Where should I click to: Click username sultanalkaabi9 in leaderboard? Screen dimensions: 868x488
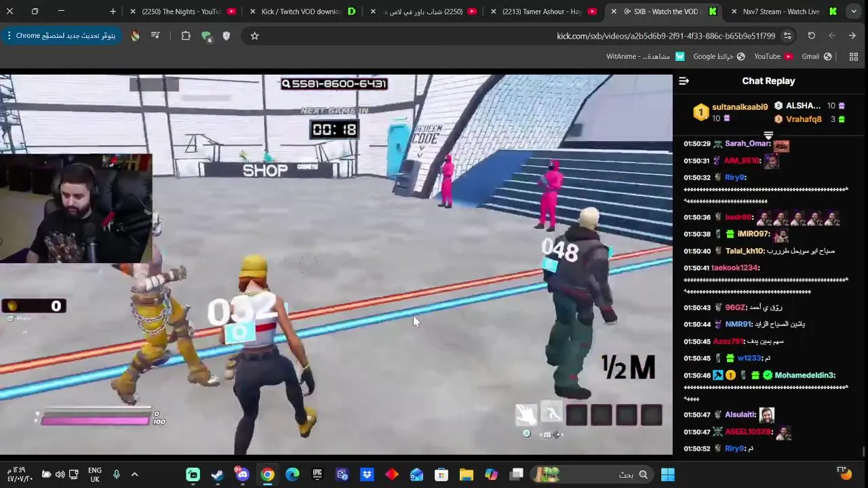(740, 107)
